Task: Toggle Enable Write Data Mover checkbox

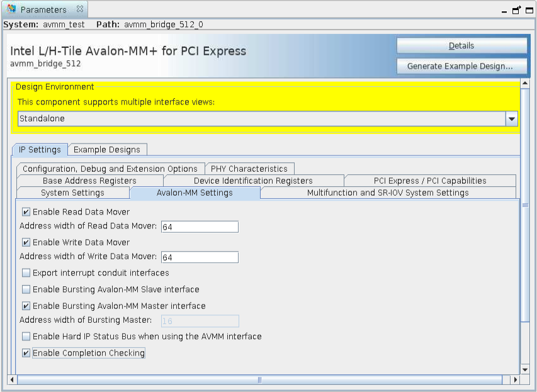Action: click(26, 242)
